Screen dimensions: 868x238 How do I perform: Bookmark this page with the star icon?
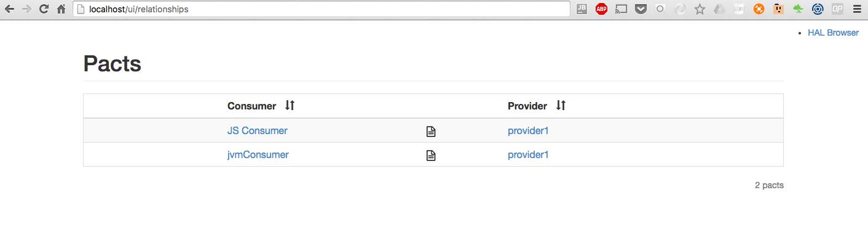(x=700, y=9)
